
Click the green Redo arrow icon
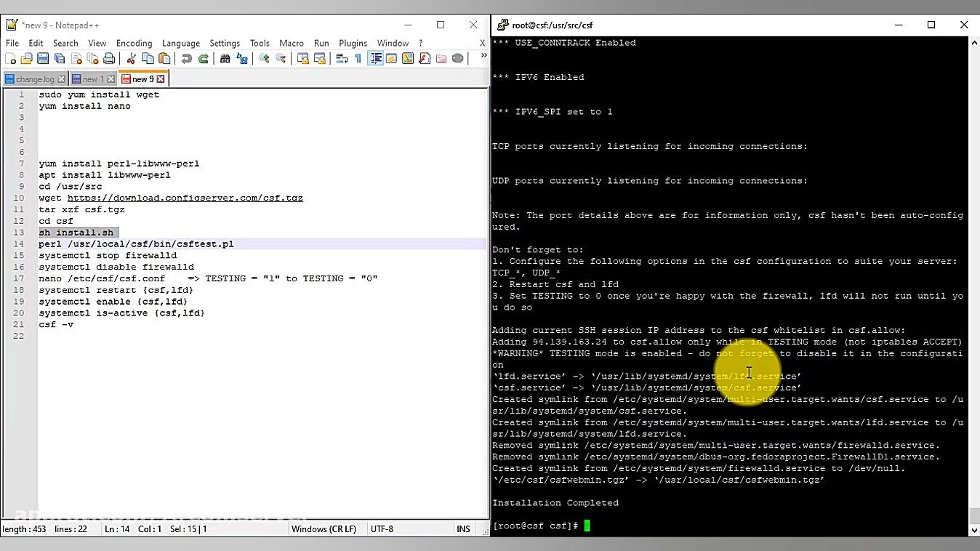point(204,59)
